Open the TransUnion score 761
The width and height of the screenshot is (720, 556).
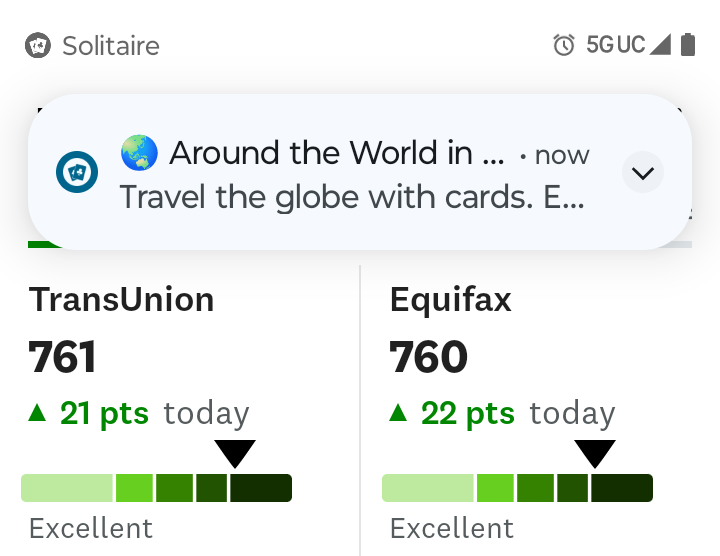point(63,357)
